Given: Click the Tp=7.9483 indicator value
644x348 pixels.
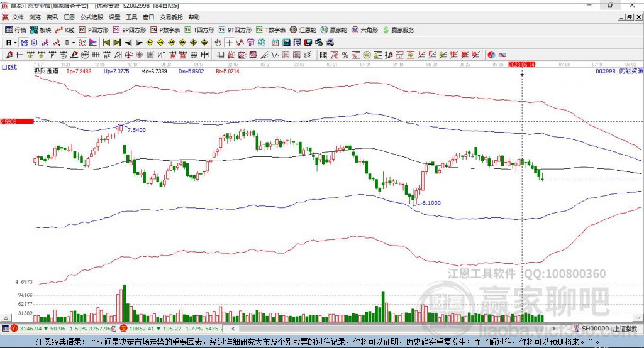Looking at the screenshot, I should tap(79, 71).
